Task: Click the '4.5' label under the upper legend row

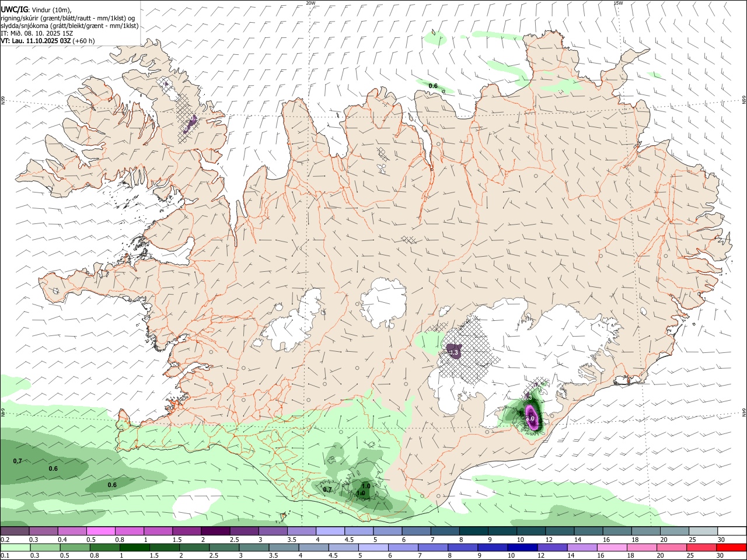Action: click(x=349, y=540)
